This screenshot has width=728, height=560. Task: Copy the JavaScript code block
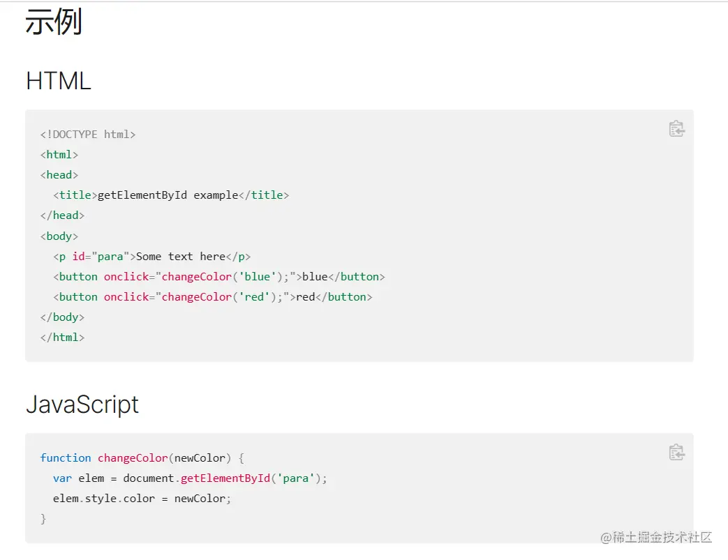[676, 452]
